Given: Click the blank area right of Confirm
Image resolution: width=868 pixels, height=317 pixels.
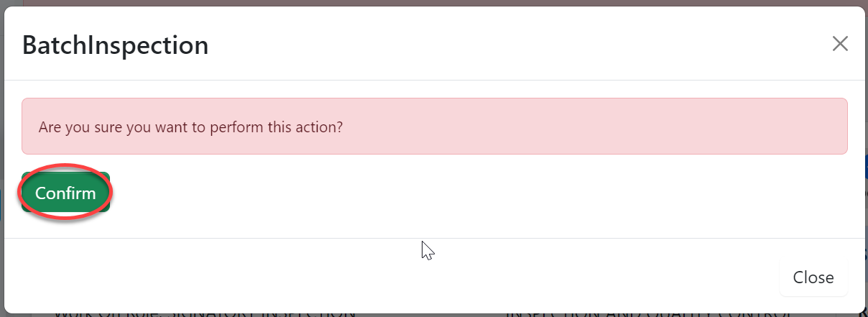Looking at the screenshot, I should [431, 193].
